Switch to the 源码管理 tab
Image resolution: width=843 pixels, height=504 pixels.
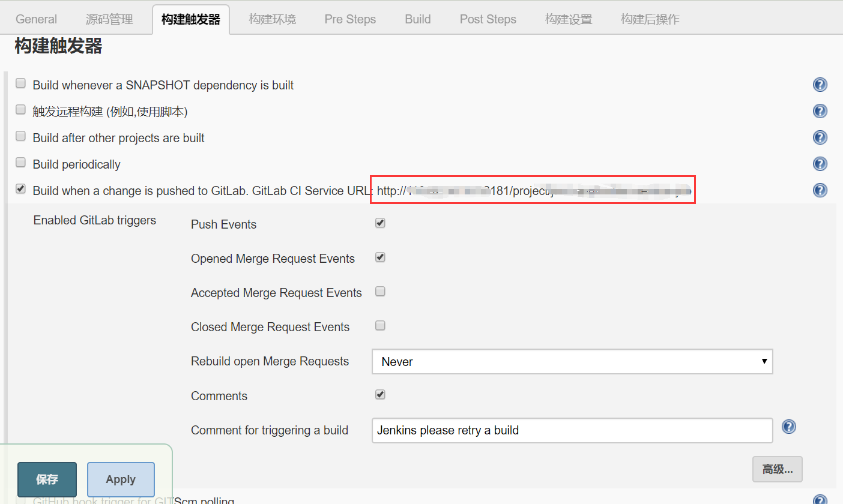coord(109,19)
